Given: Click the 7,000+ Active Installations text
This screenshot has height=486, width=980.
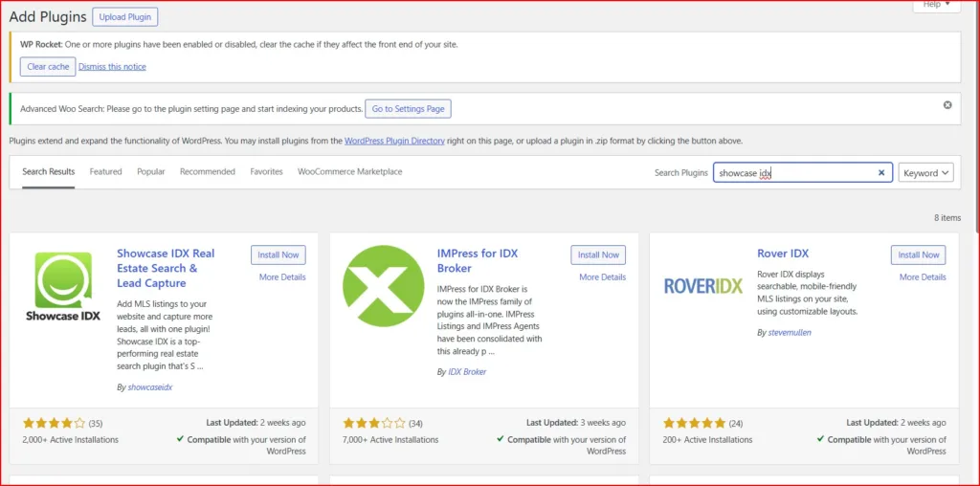Looking at the screenshot, I should coord(390,440).
